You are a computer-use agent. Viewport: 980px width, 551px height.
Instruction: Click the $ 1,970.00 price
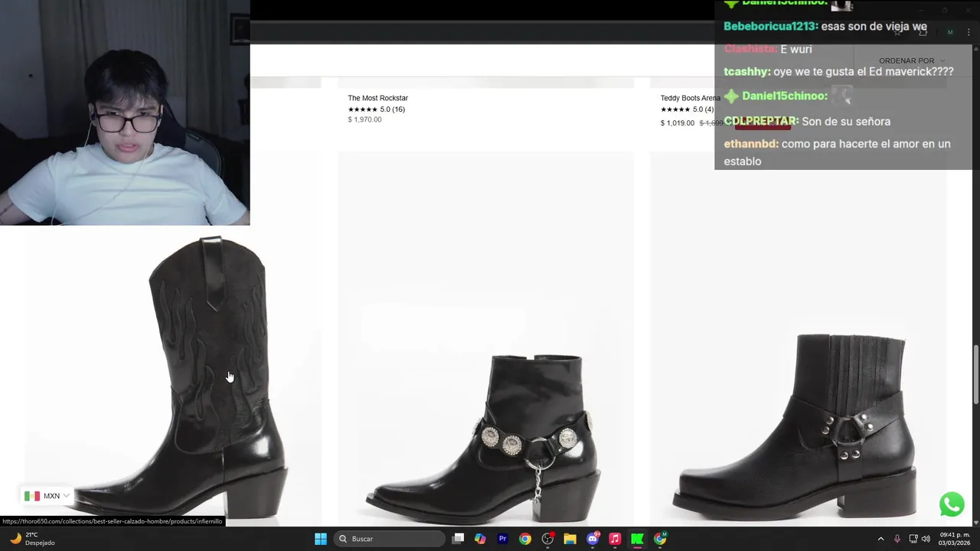tap(364, 119)
